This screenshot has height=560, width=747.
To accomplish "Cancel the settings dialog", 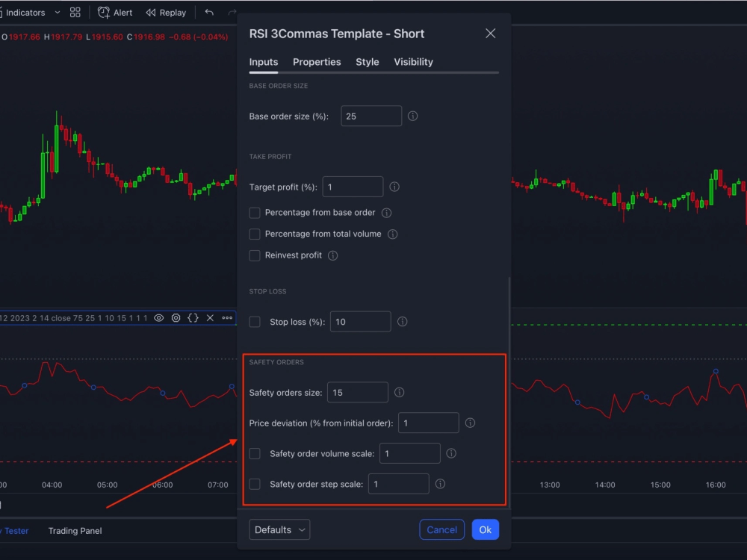I will pos(441,529).
